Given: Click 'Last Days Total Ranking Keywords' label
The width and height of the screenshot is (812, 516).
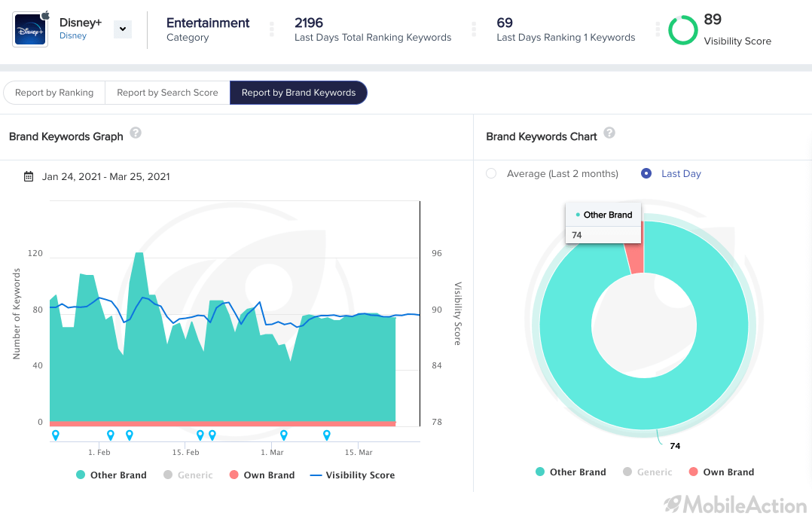Looking at the screenshot, I should point(373,38).
